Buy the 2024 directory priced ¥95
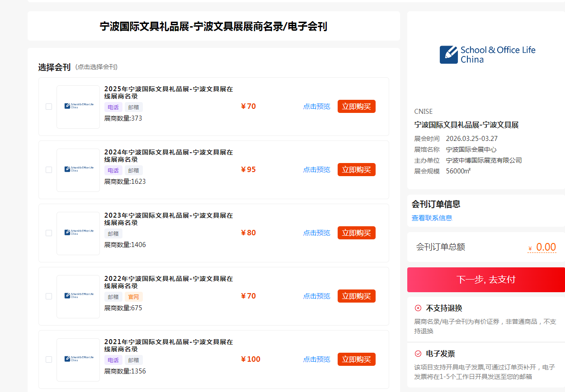The image size is (565, 392). (356, 170)
